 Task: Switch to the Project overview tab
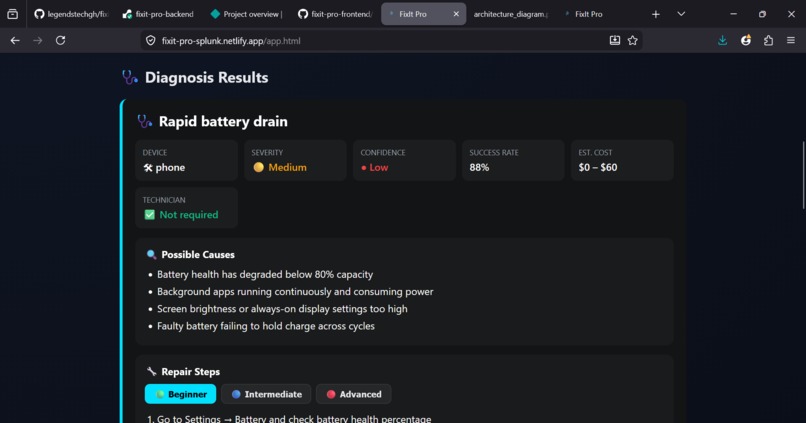(247, 14)
